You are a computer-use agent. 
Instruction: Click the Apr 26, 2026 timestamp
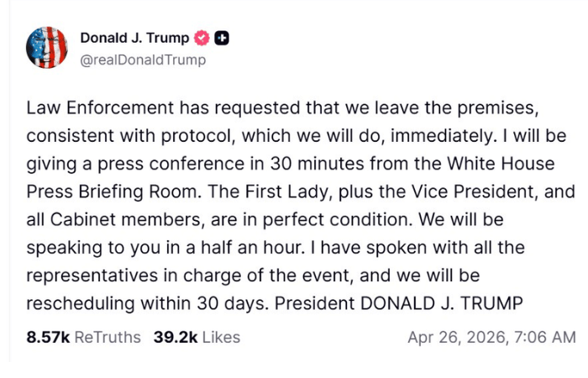(x=491, y=337)
